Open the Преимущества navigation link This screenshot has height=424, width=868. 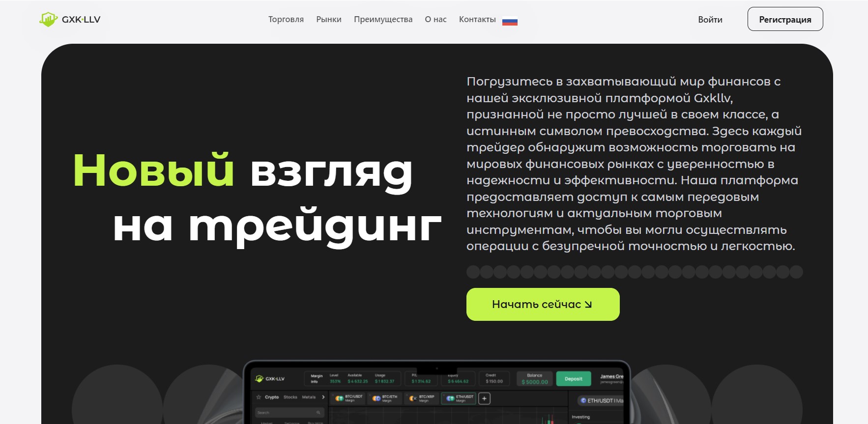pyautogui.click(x=383, y=20)
